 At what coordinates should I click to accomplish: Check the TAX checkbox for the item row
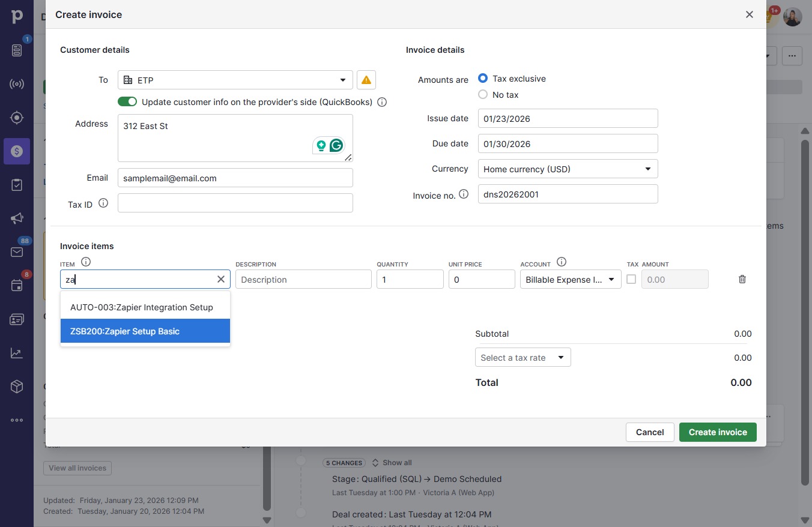click(x=631, y=279)
